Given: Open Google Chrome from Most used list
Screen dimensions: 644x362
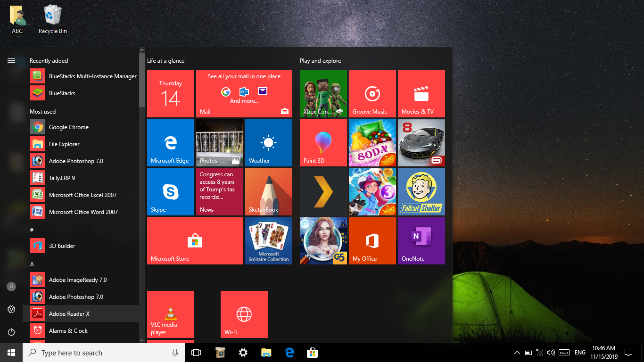Looking at the screenshot, I should click(81, 127).
